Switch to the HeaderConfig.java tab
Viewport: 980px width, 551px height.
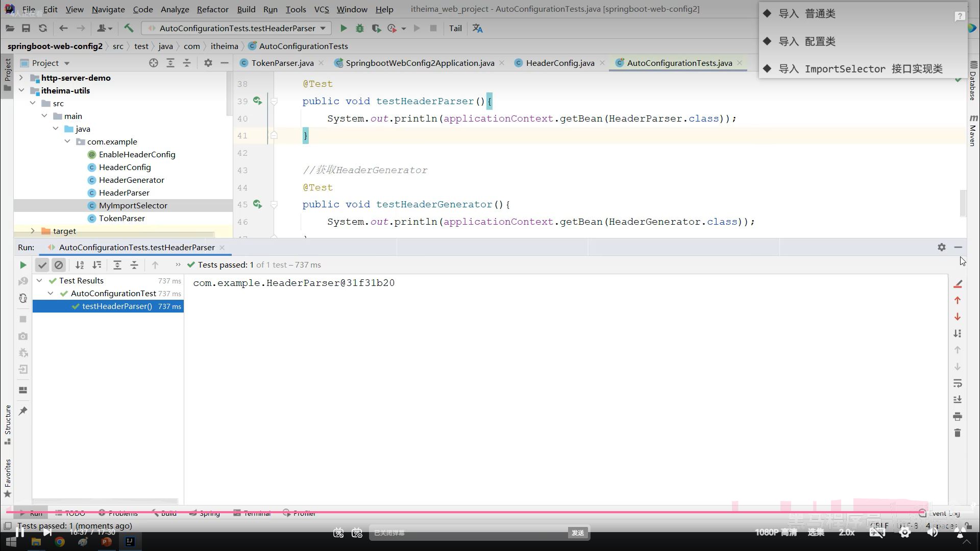point(560,63)
